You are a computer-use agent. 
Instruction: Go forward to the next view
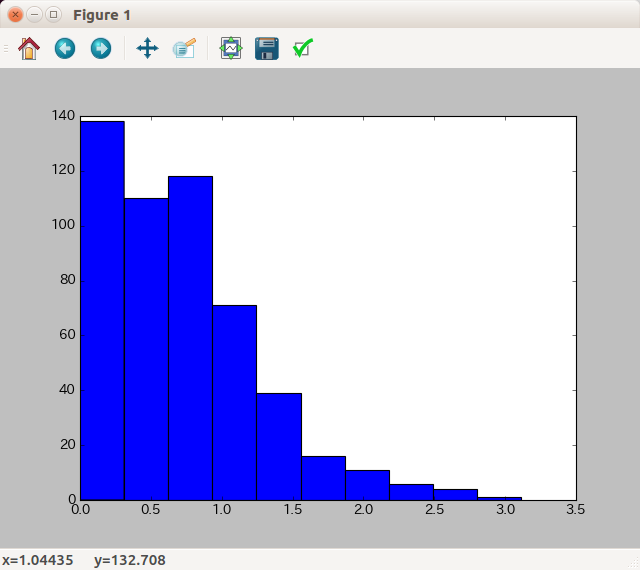[x=101, y=48]
